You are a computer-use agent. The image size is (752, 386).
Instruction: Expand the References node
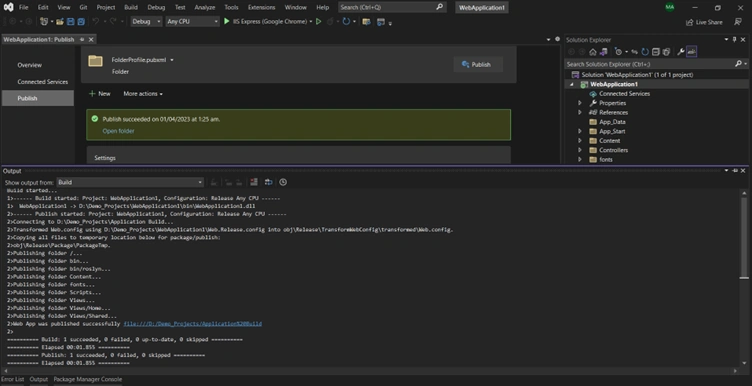tap(580, 112)
